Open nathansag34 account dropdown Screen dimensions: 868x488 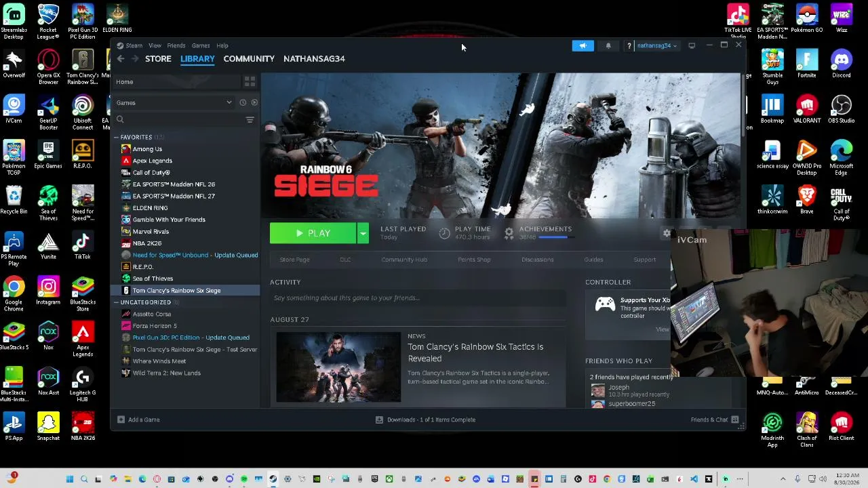[656, 45]
